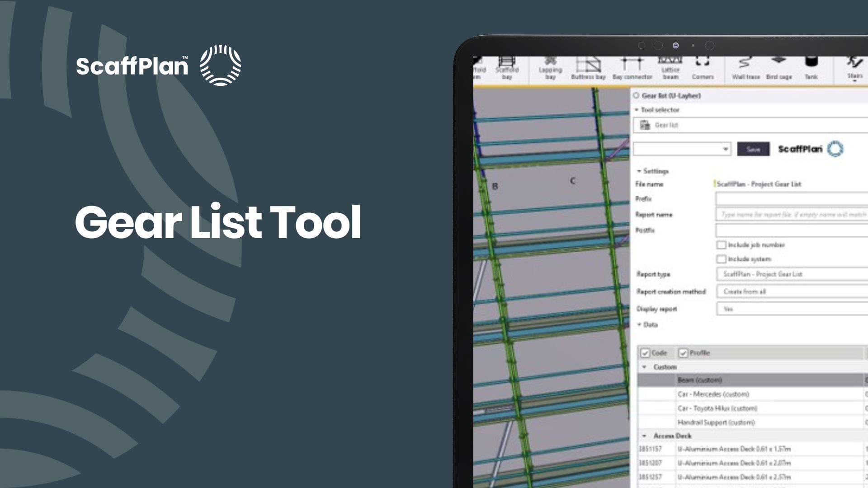The image size is (868, 488).
Task: Click grid label B in model view
Action: [x=495, y=186]
